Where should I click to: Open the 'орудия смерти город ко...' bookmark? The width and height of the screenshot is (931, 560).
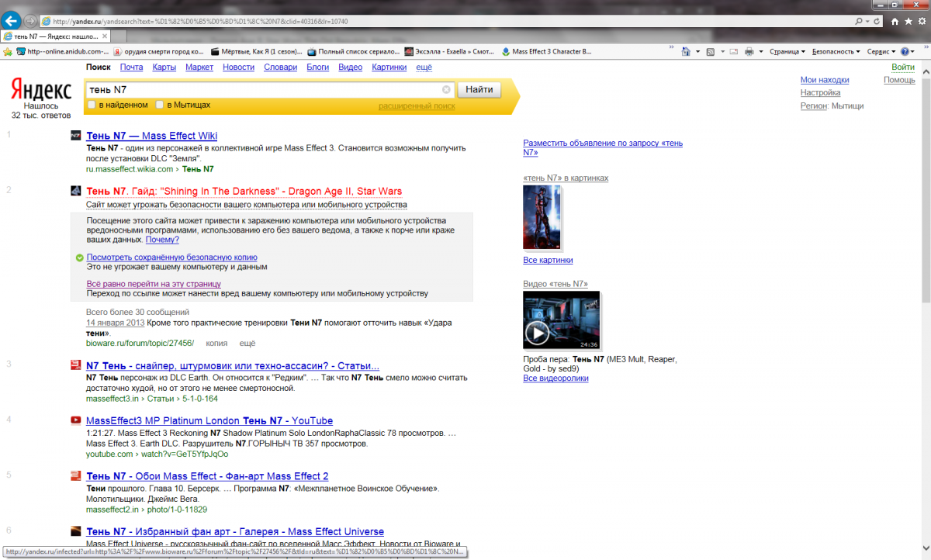coord(160,52)
